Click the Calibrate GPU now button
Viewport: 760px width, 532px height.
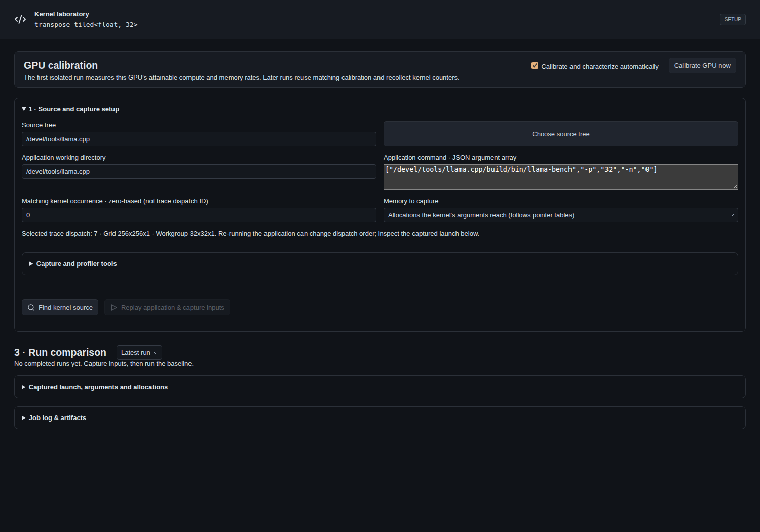(702, 66)
